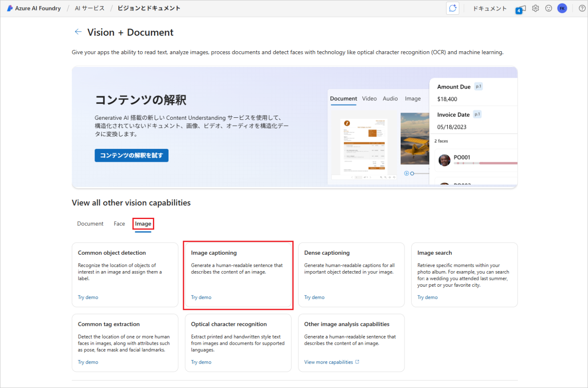Click the Azure AI Foundry logo
588x388 pixels.
click(10, 8)
